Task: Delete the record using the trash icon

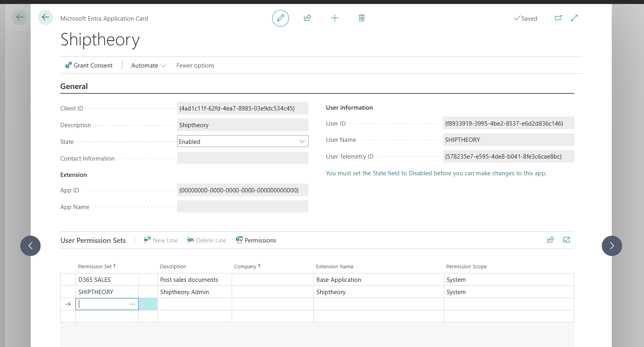Action: (x=362, y=18)
